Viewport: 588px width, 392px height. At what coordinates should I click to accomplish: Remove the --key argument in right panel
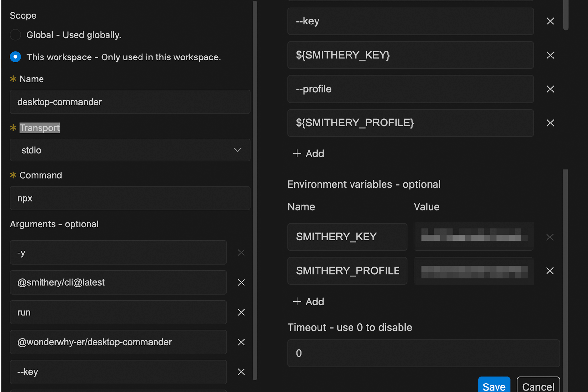tap(550, 21)
